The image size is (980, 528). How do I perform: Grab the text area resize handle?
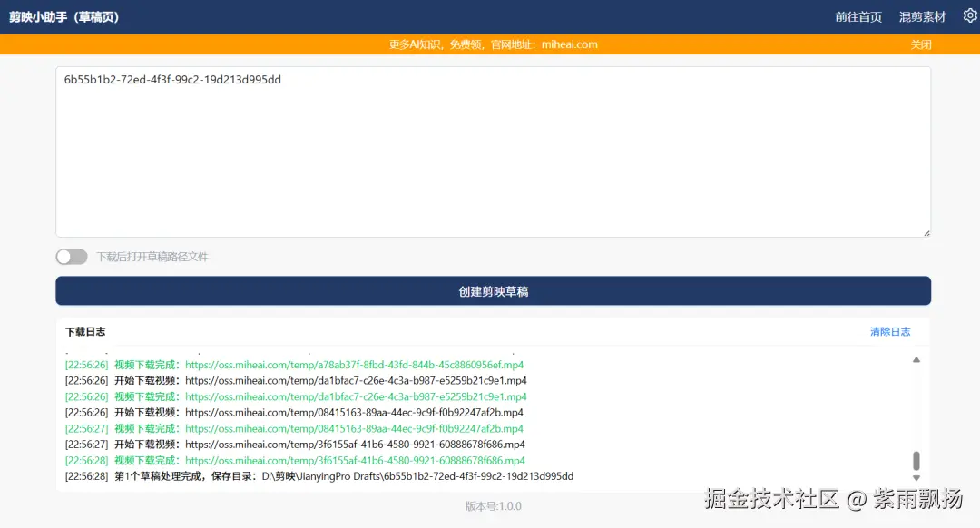click(926, 233)
